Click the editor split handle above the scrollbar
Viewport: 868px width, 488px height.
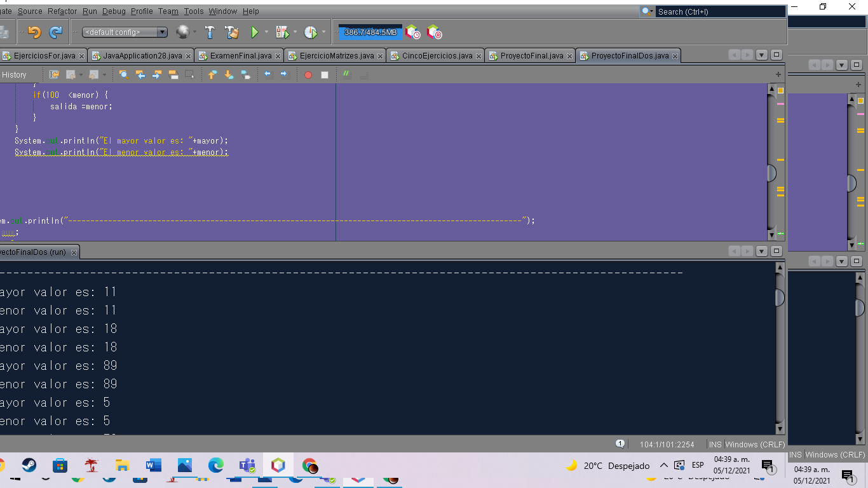778,74
